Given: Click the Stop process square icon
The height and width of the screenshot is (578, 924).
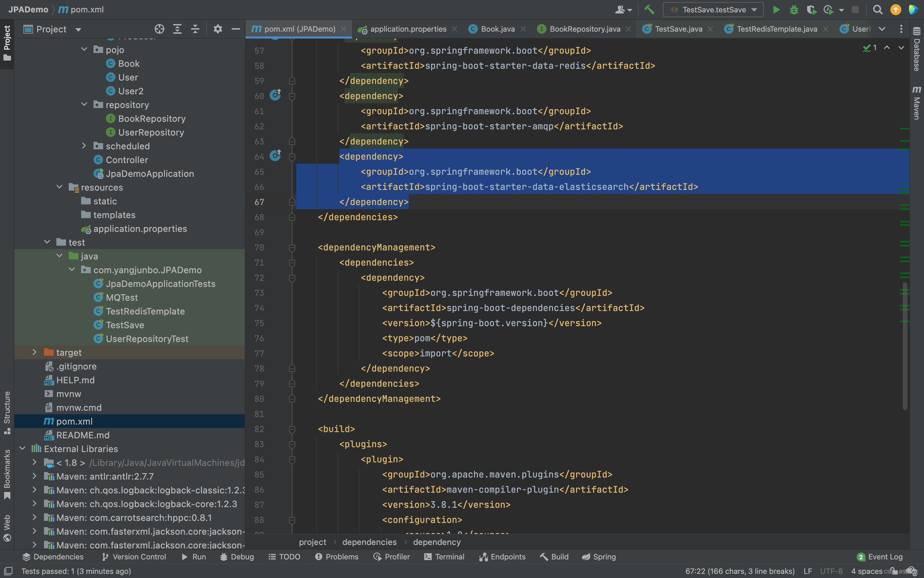Looking at the screenshot, I should pyautogui.click(x=855, y=10).
